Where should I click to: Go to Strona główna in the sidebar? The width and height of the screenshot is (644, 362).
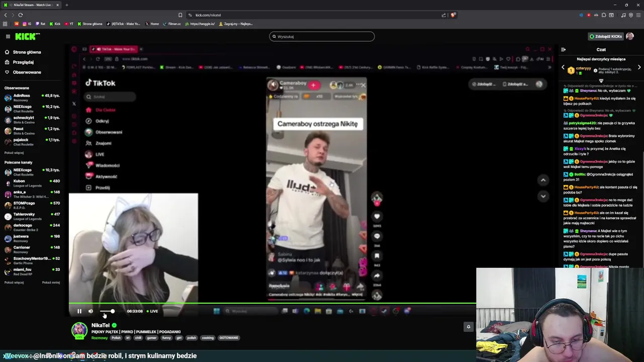pos(27,52)
